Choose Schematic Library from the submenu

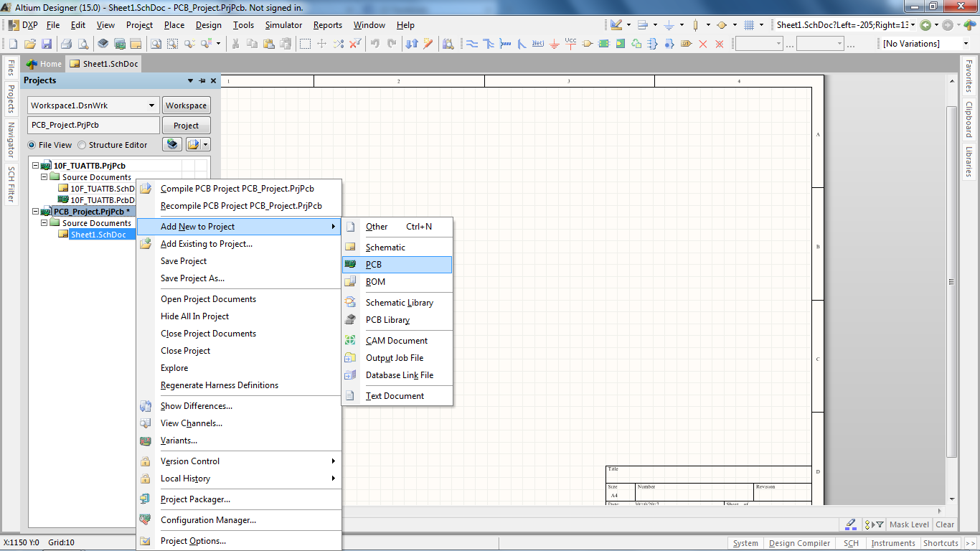pos(397,303)
